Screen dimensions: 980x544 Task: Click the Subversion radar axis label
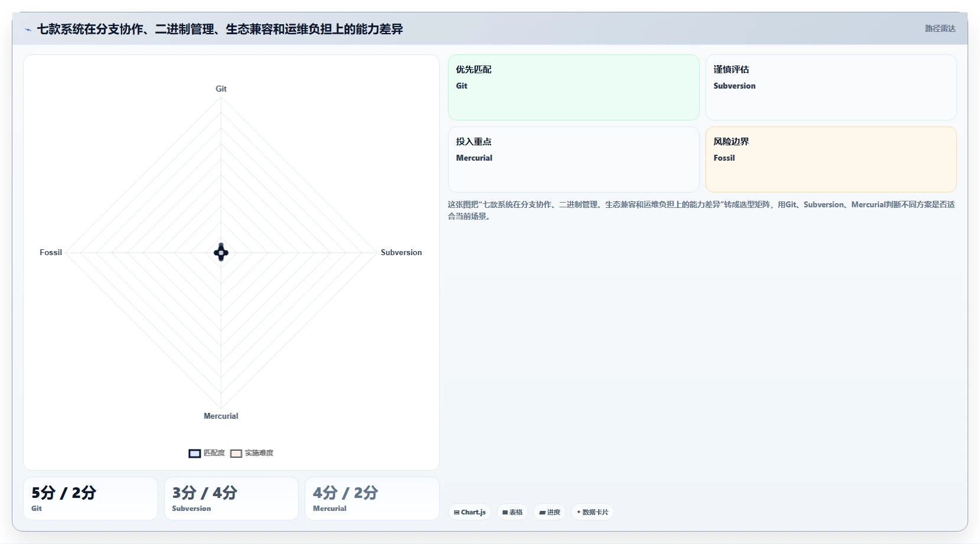click(x=401, y=252)
